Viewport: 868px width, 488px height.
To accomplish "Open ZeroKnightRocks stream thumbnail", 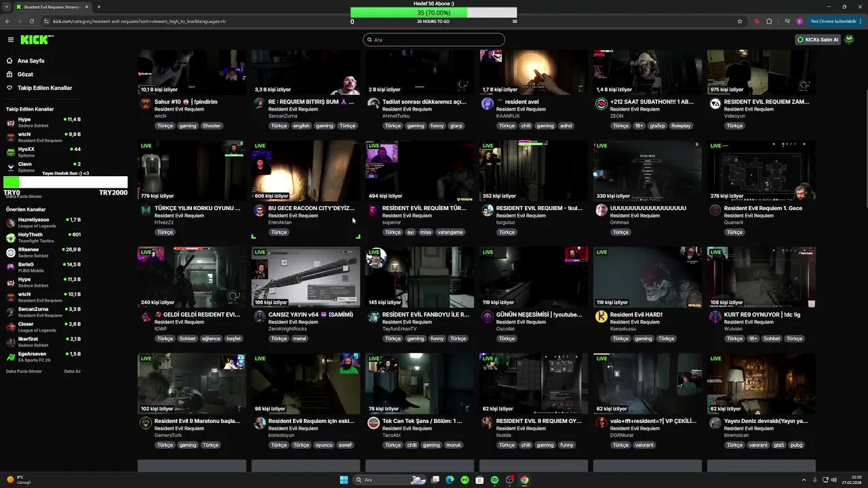I will [306, 277].
